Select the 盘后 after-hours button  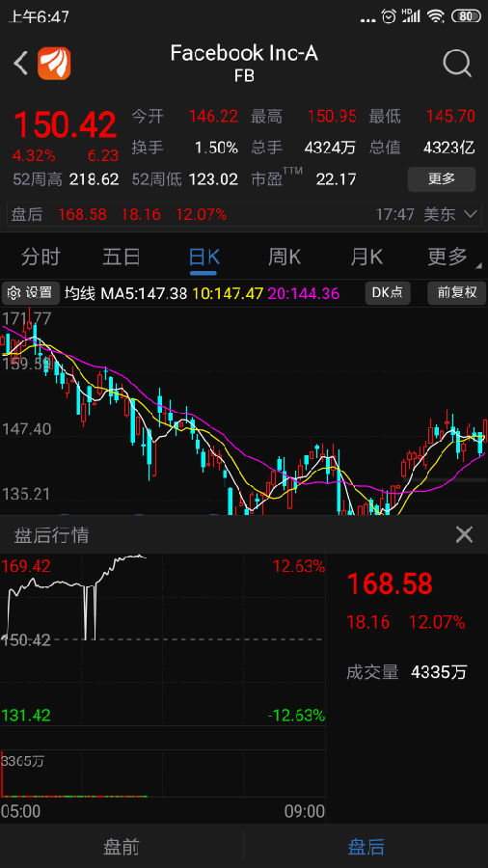[366, 847]
